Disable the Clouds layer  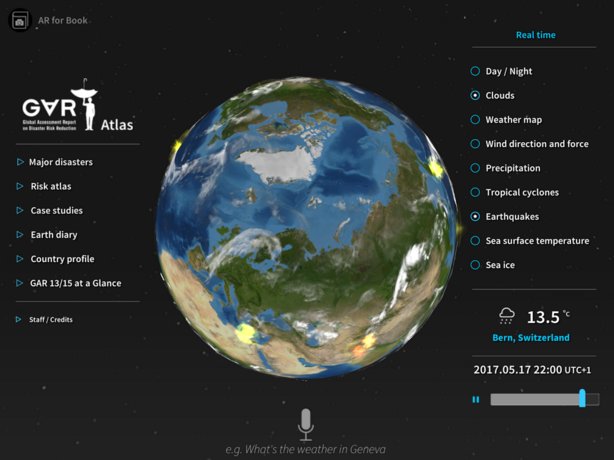(475, 96)
